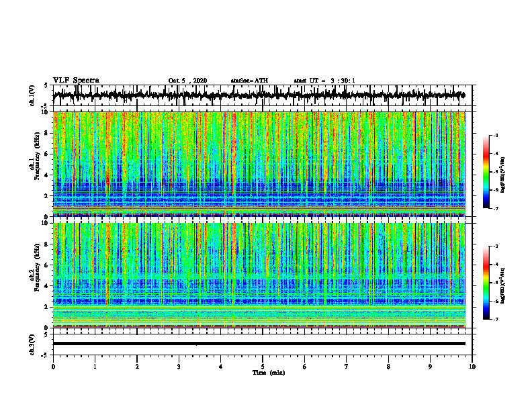Click the "-5" label on ch.1 color bar
Image resolution: width=532 pixels, height=411 pixels.
pyautogui.click(x=495, y=172)
